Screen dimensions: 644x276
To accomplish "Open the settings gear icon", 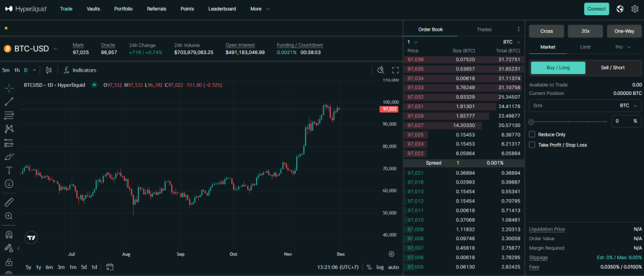I will click(634, 9).
